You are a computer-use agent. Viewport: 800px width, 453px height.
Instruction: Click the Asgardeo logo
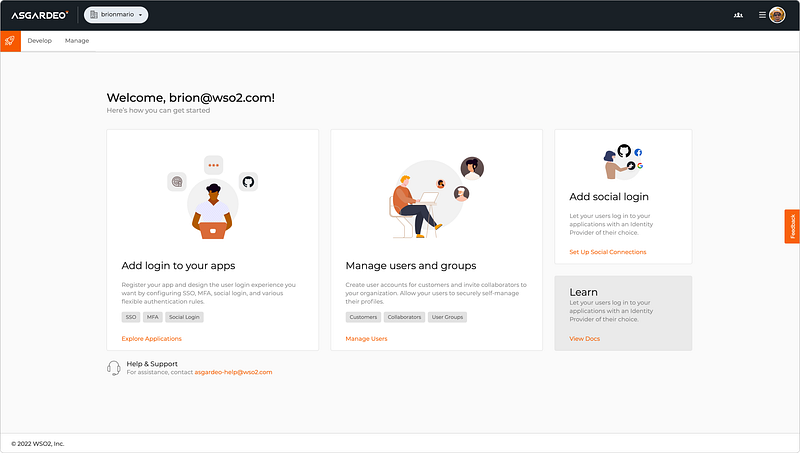(x=40, y=15)
